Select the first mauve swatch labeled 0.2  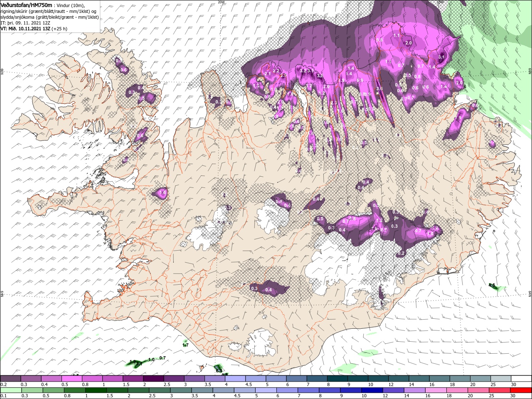tap(10, 379)
